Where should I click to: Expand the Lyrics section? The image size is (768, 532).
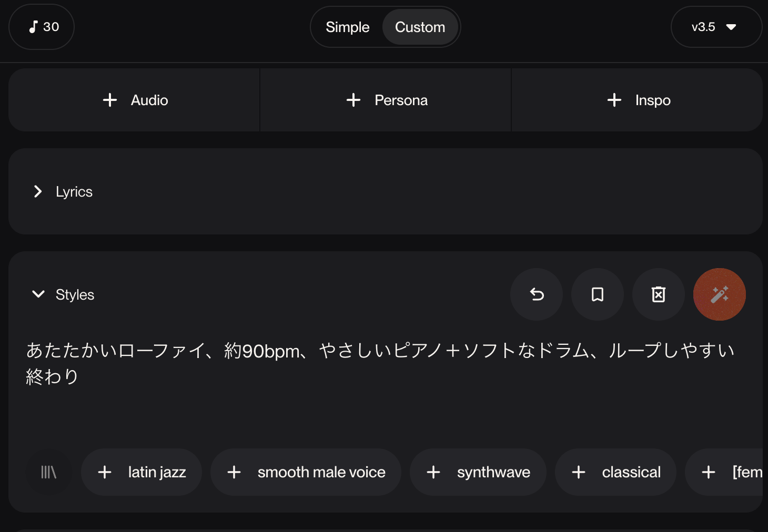point(38,191)
